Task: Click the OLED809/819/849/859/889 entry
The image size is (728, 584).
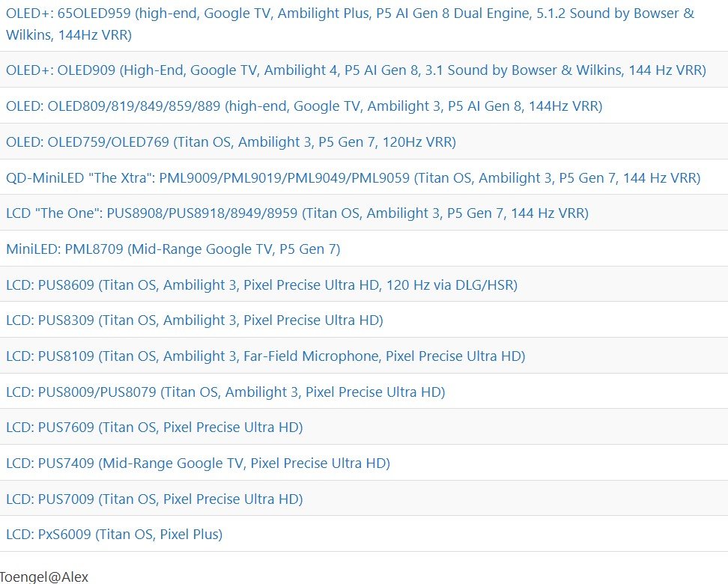Action: coord(303,106)
